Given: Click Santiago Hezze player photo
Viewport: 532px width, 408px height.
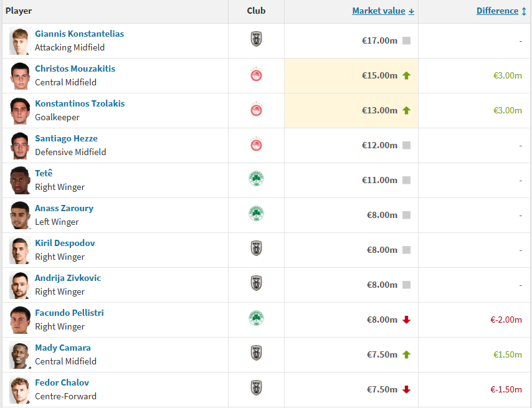Looking at the screenshot, I should tap(20, 146).
